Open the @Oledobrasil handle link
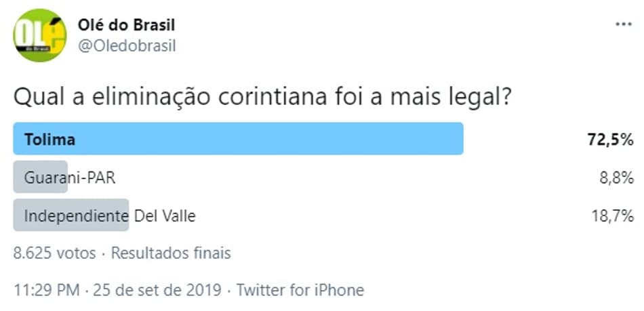 coord(127,46)
